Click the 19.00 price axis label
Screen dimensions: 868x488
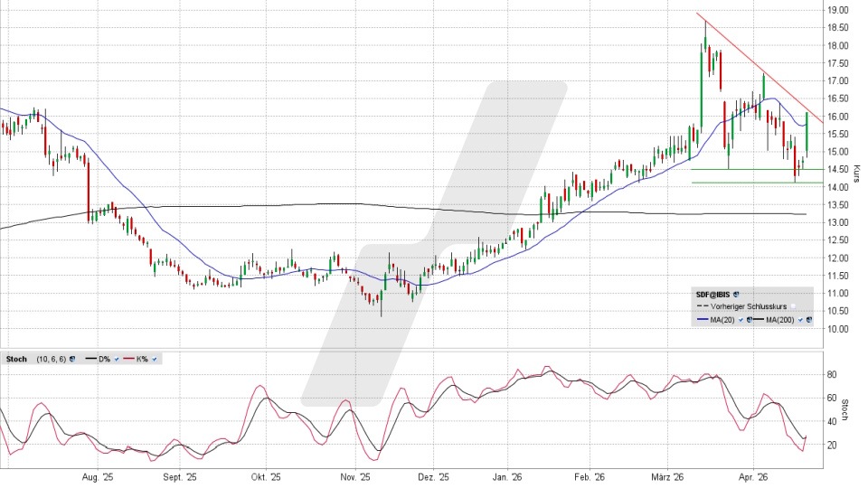(x=839, y=10)
